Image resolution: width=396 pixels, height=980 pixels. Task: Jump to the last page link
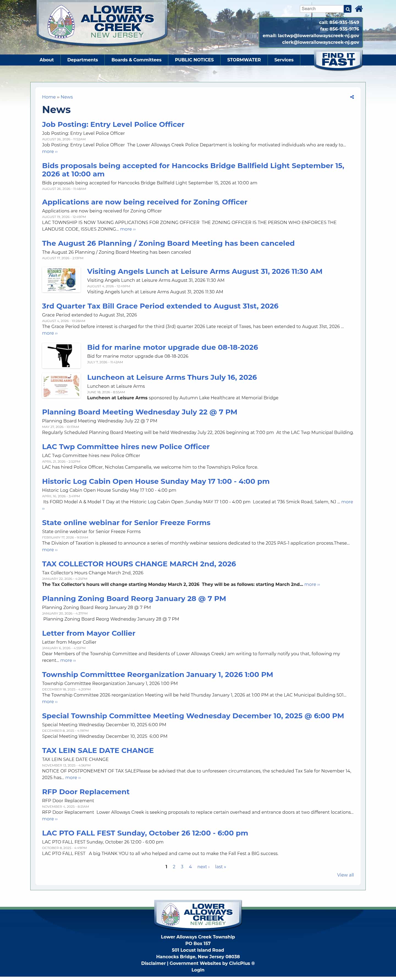coord(221,867)
